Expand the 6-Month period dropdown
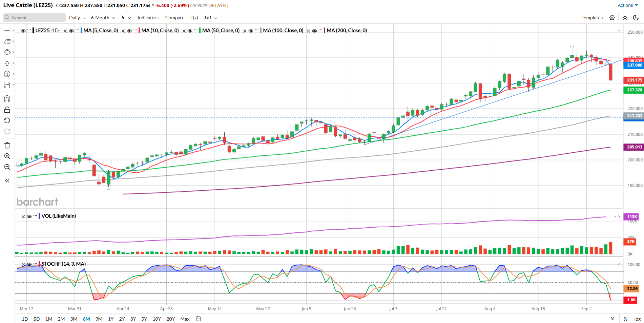This screenshot has height=323, width=644. (x=103, y=18)
